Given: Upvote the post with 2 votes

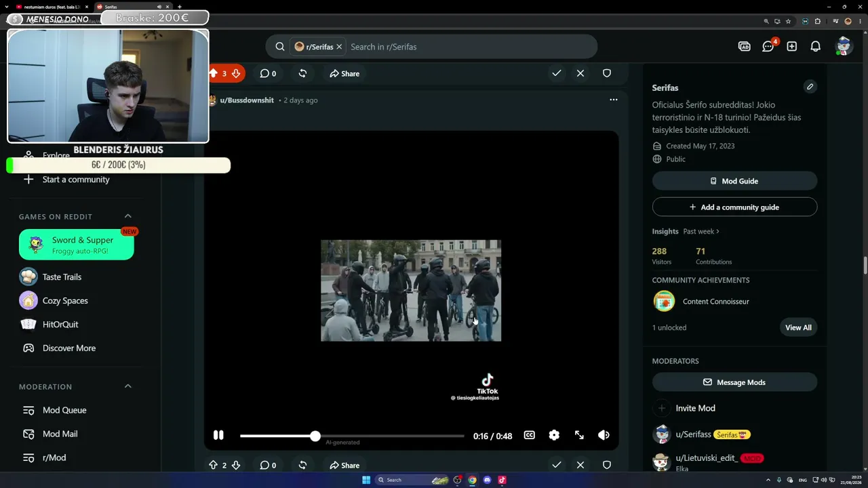Looking at the screenshot, I should click(x=213, y=465).
